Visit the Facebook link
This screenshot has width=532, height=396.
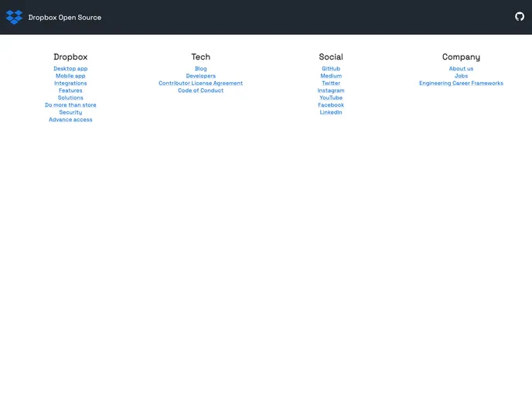(x=331, y=105)
